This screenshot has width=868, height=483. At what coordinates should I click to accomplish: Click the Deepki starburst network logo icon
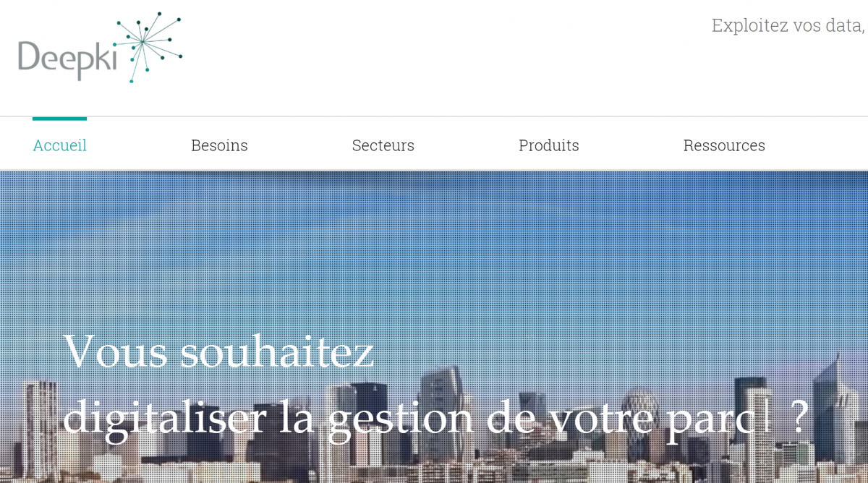(148, 47)
